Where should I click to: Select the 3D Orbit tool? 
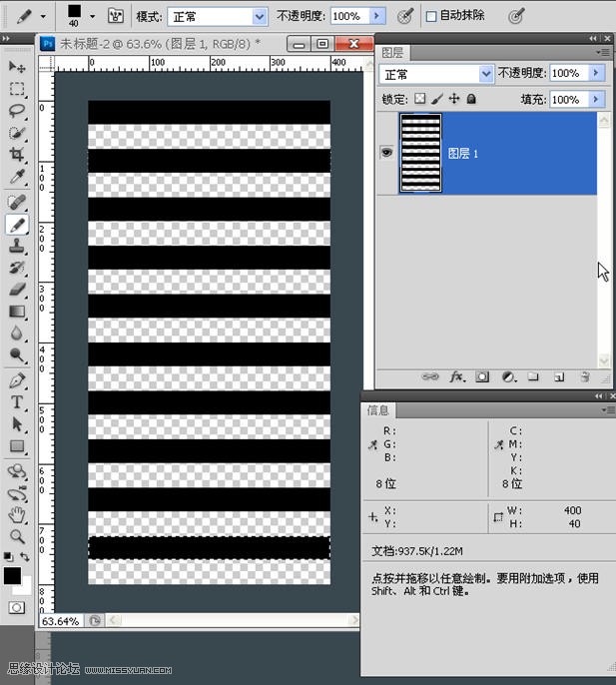point(17,493)
